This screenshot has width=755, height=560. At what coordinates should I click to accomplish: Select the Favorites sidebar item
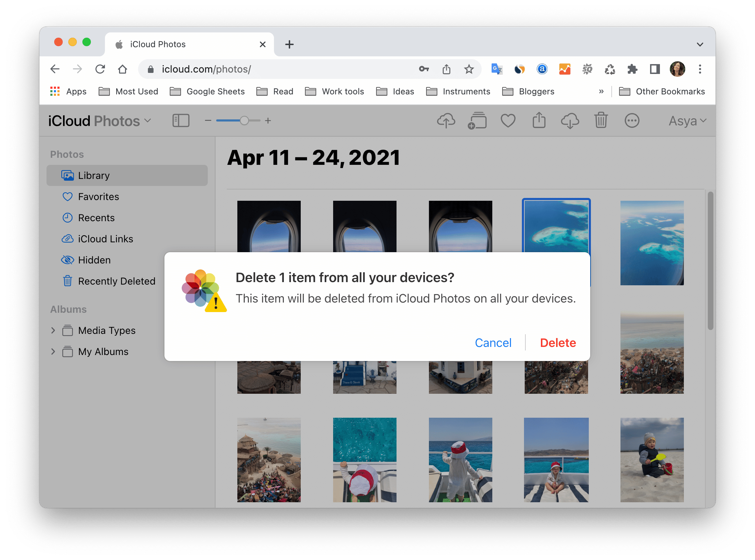click(x=98, y=197)
